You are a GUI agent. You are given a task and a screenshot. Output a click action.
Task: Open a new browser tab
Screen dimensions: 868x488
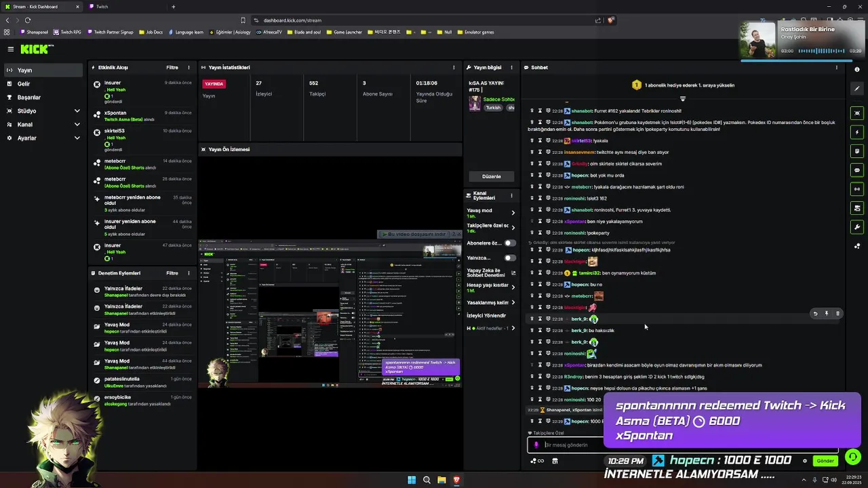coord(174,7)
